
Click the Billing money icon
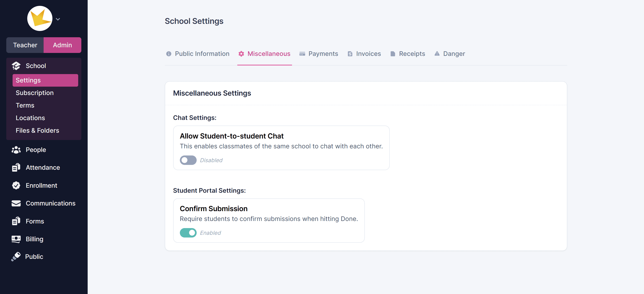tap(16, 239)
